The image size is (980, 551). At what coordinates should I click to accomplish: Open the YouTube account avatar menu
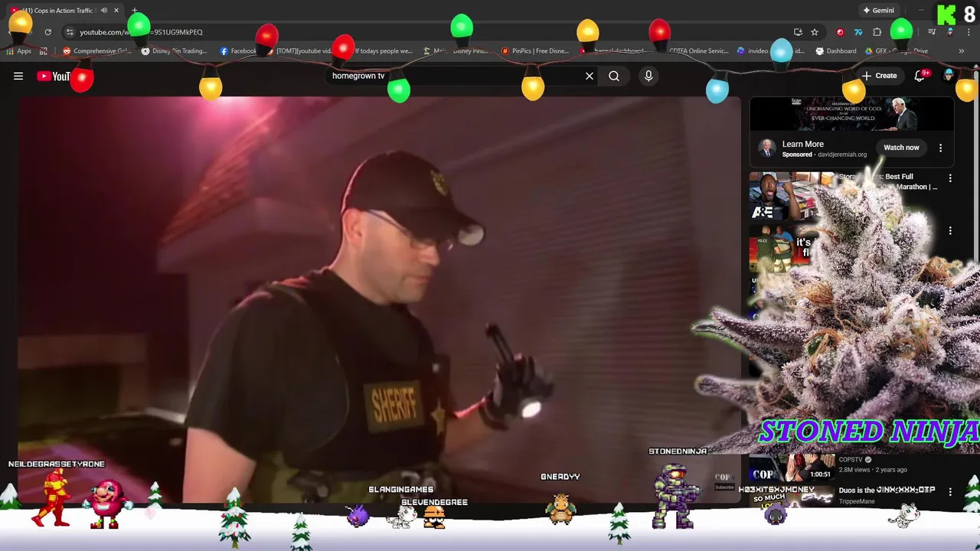(949, 76)
